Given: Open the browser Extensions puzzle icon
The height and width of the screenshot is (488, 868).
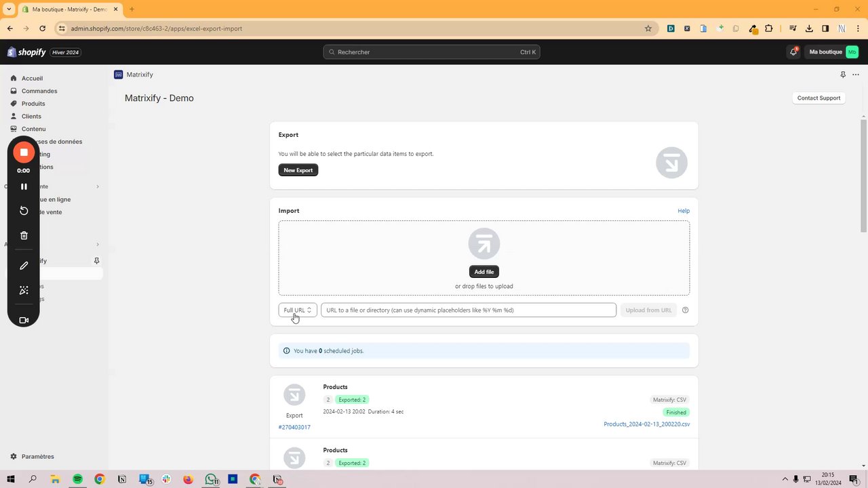Looking at the screenshot, I should [768, 28].
